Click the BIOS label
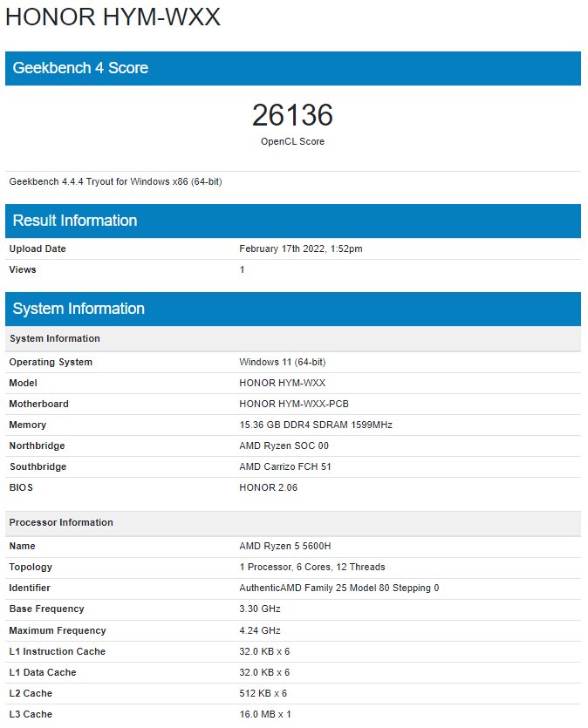This screenshot has height=728, width=588. 21,487
